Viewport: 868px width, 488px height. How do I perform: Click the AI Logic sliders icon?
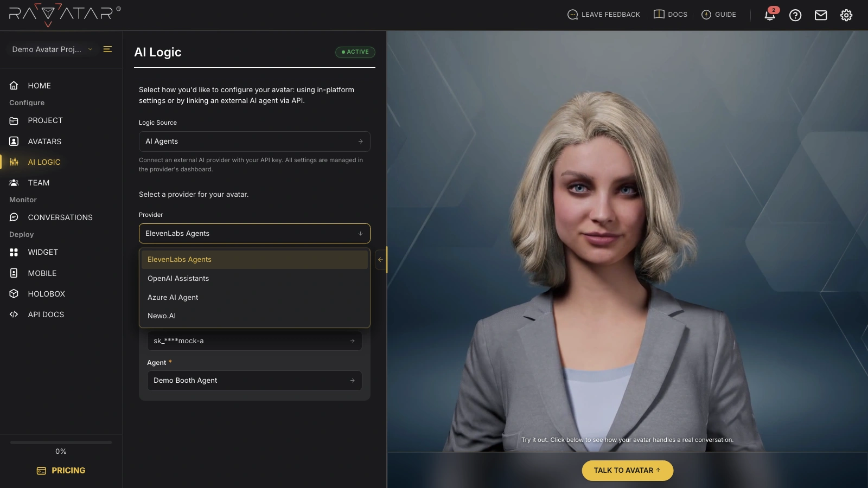pos(14,162)
